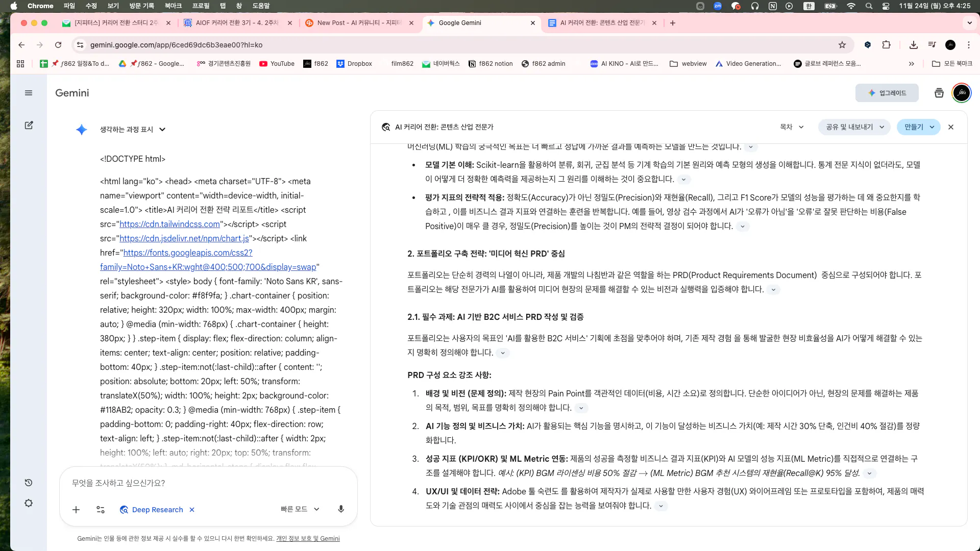Click the Wi-Fi status icon
This screenshot has height=551, width=980.
coord(851,6)
